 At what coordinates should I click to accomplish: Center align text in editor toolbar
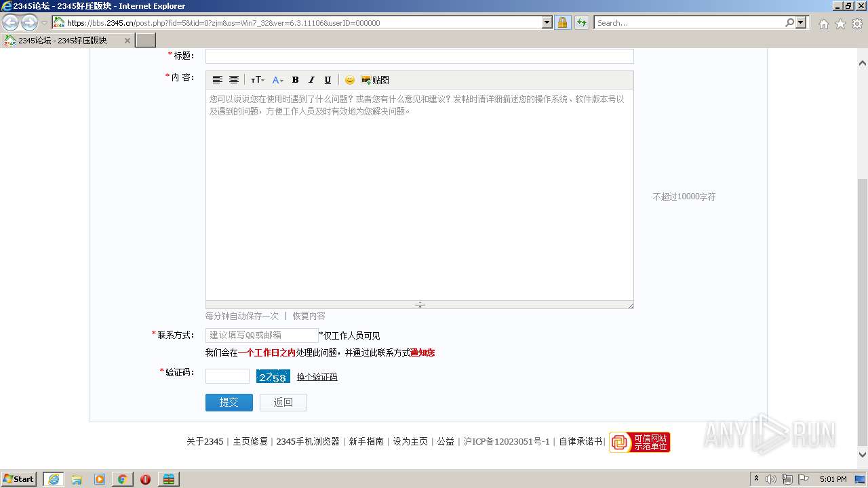click(234, 80)
